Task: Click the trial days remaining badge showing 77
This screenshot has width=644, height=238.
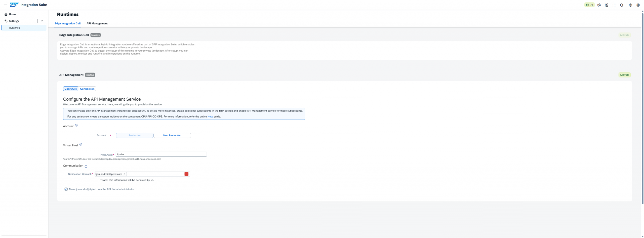Action: tap(589, 5)
